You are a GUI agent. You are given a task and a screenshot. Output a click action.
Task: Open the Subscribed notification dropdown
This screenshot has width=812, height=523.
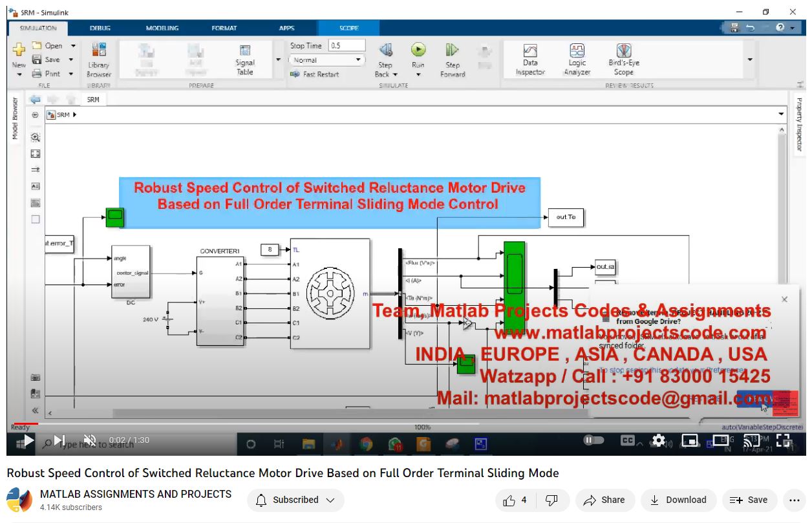point(295,500)
